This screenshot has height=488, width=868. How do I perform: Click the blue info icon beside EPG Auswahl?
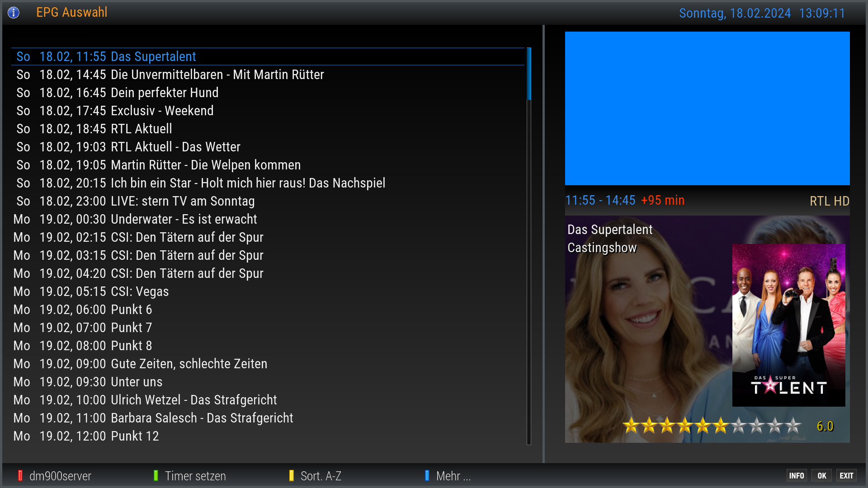click(14, 13)
